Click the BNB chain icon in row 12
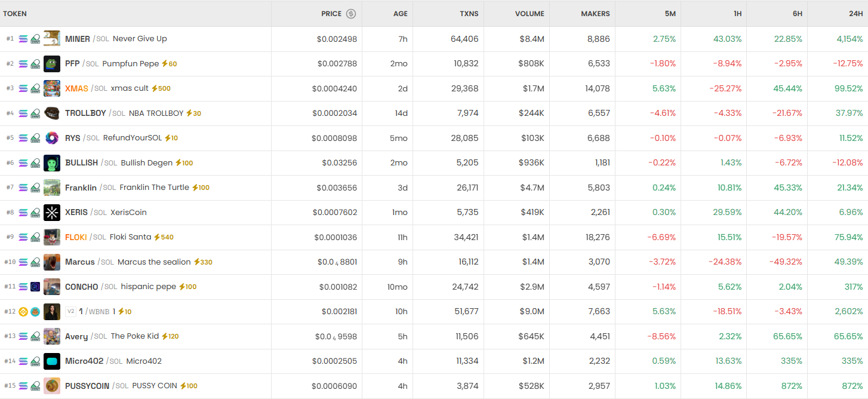 [x=23, y=312]
